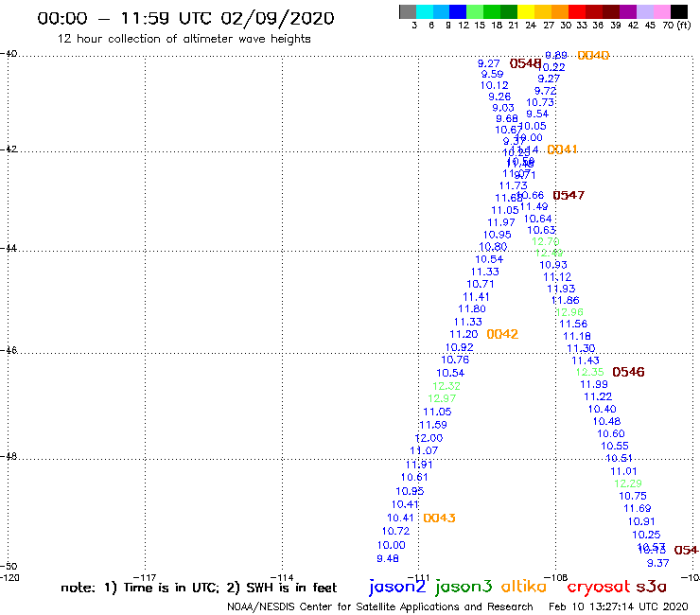Click the green wave height value '12.97'
Viewport: 700px width, 615px height.
tap(442, 398)
